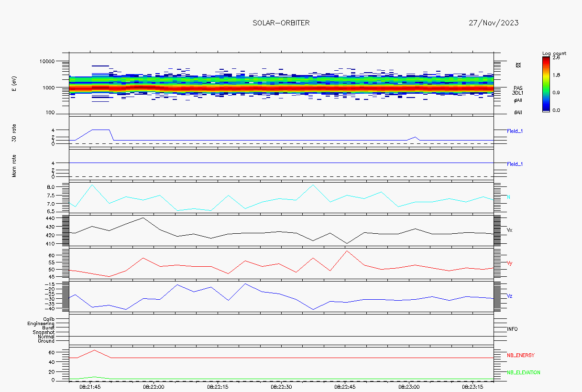The image size is (582, 392).
Task: Click the NB_ENERGY legend label
Action: point(521,355)
